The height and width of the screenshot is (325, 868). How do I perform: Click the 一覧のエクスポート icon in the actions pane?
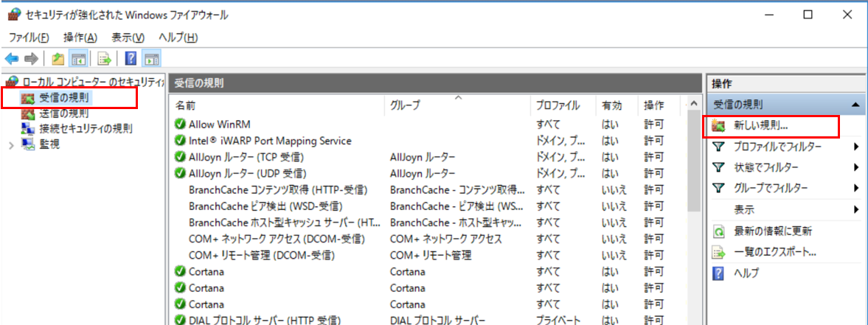pyautogui.click(x=718, y=253)
